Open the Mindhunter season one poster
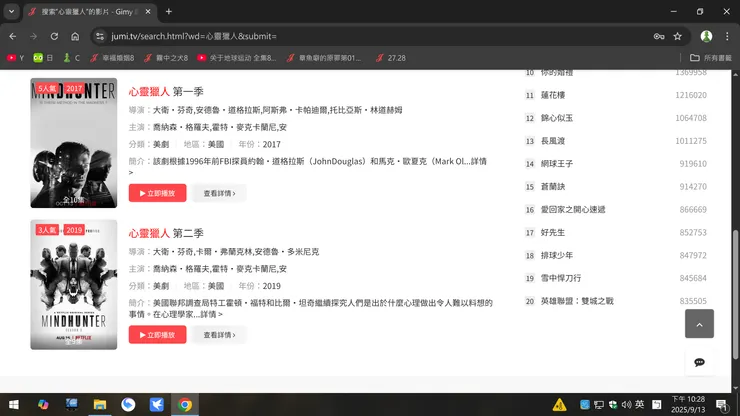This screenshot has width=740, height=416. [74, 143]
